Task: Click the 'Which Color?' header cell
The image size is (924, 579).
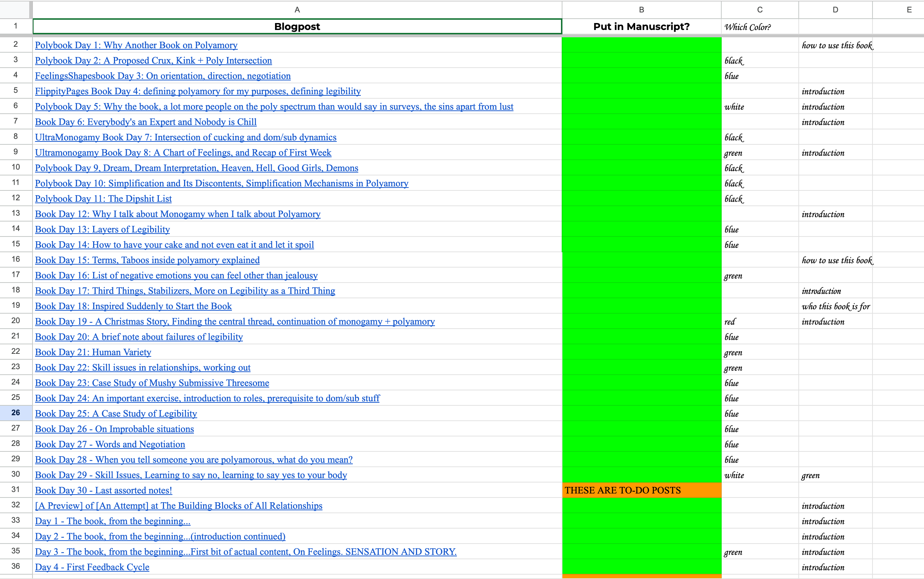Action: 760,27
